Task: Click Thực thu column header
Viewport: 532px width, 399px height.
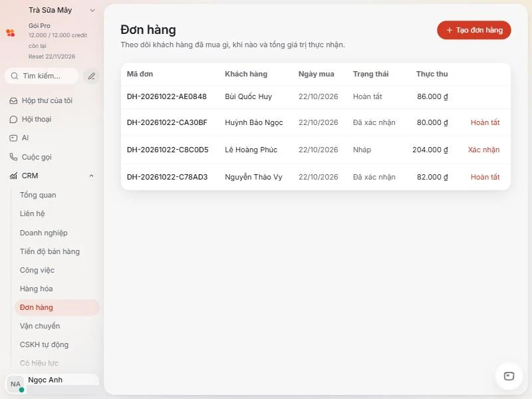Action: coord(432,74)
